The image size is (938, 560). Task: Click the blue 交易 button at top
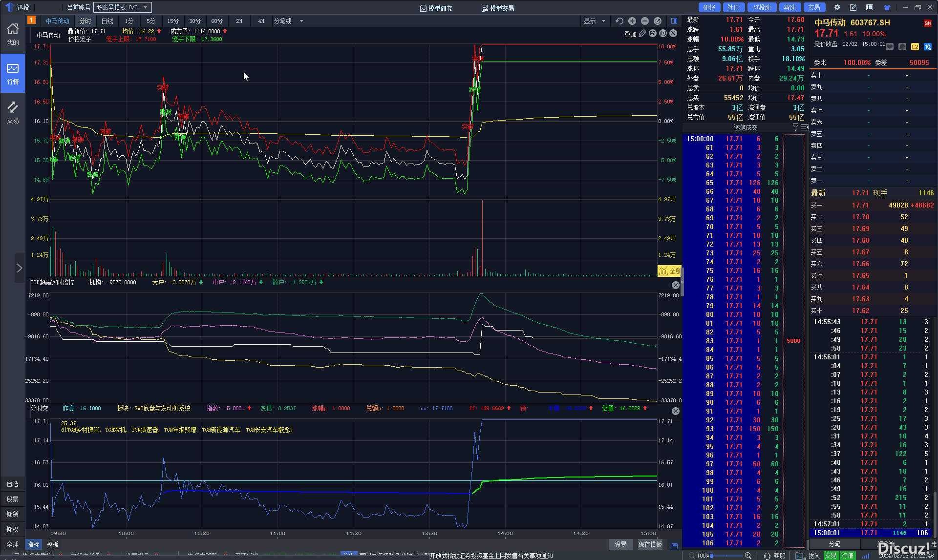(814, 7)
